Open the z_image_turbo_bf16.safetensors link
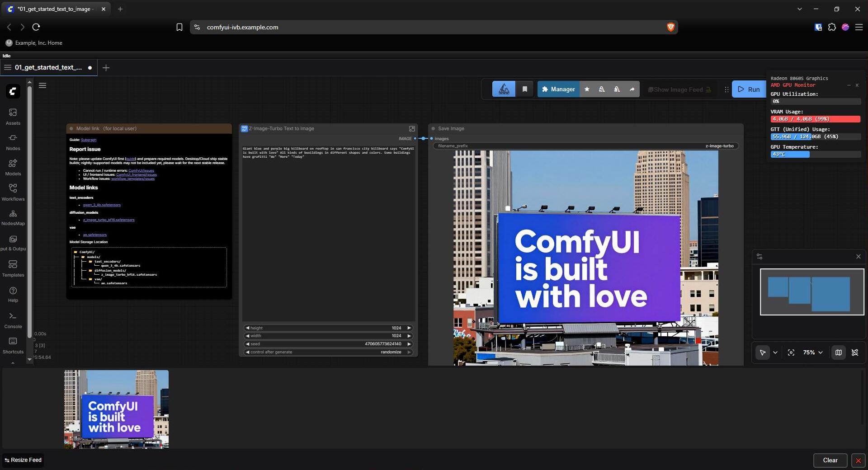The width and height of the screenshot is (868, 470). (x=109, y=220)
